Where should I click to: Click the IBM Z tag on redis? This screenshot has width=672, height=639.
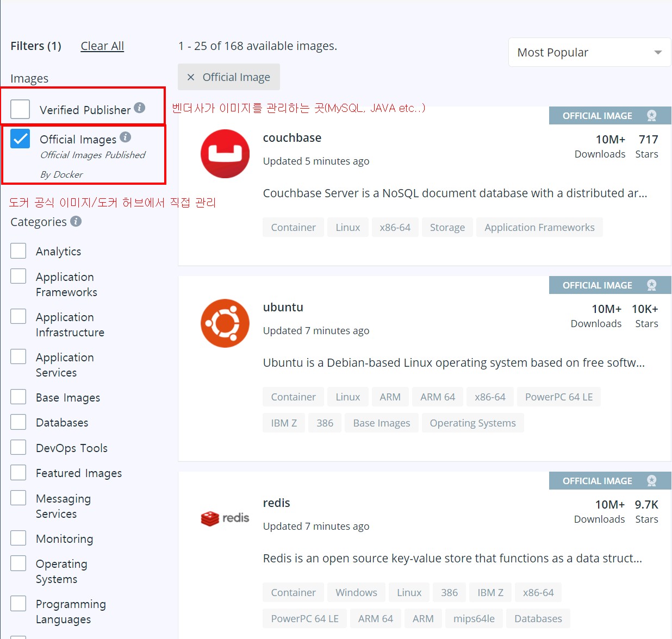pos(490,592)
